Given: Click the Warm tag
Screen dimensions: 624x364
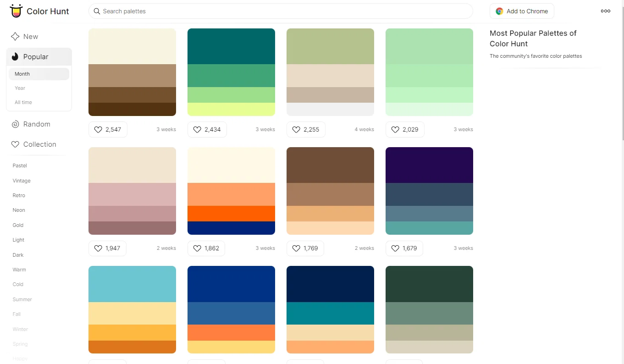Looking at the screenshot, I should click(19, 270).
